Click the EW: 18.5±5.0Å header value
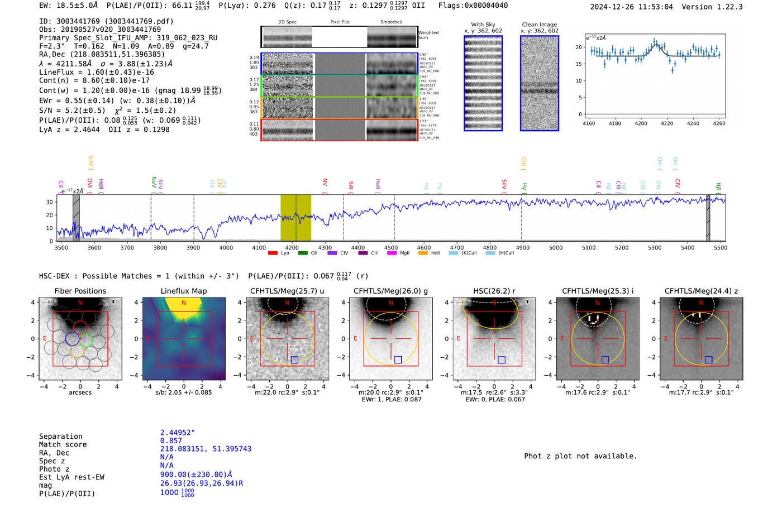Viewport: 782px width, 532px height. 68,5
